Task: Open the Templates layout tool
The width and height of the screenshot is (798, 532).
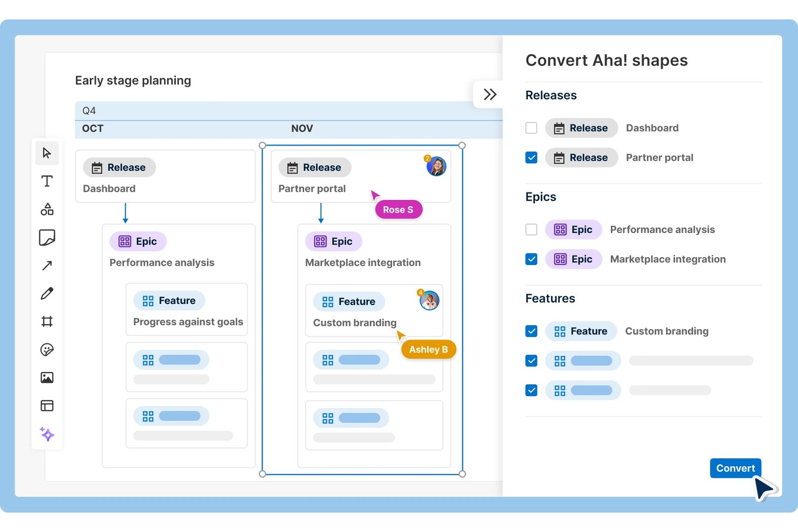Action: coord(47,406)
